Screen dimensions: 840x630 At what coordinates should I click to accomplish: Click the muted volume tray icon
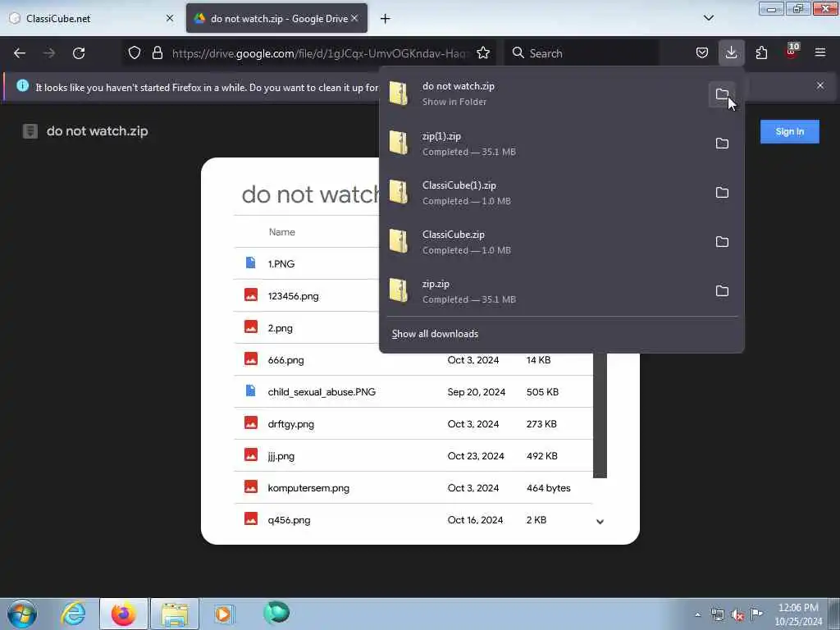(x=737, y=615)
